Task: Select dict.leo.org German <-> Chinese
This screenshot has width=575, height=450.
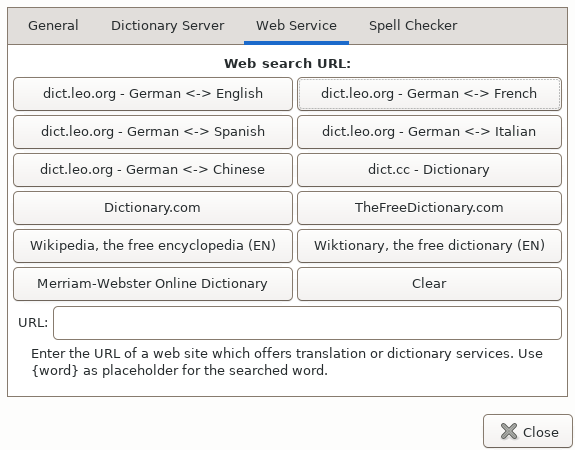Action: [153, 170]
